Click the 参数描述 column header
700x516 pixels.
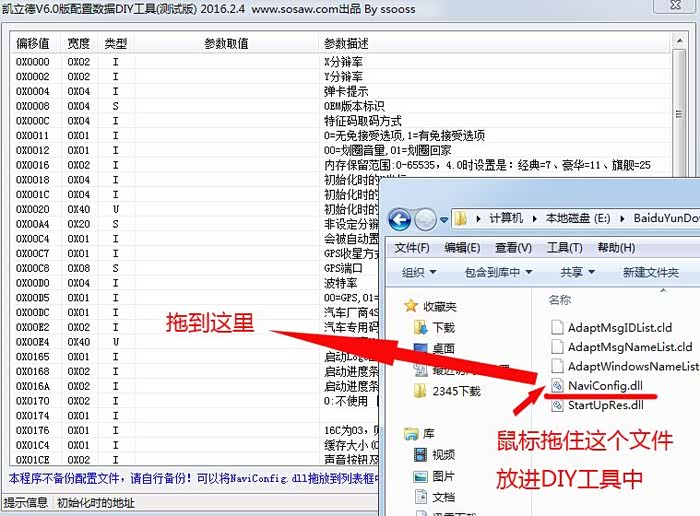pos(493,43)
